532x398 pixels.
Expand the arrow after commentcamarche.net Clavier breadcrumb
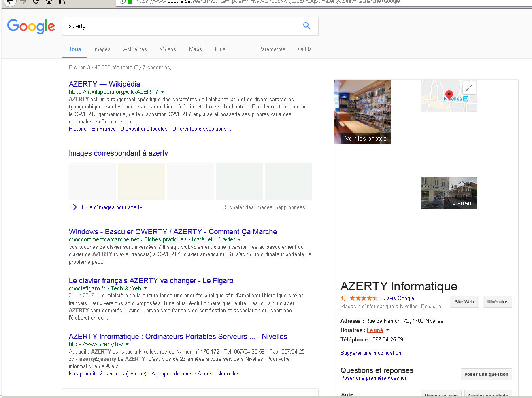click(x=239, y=240)
